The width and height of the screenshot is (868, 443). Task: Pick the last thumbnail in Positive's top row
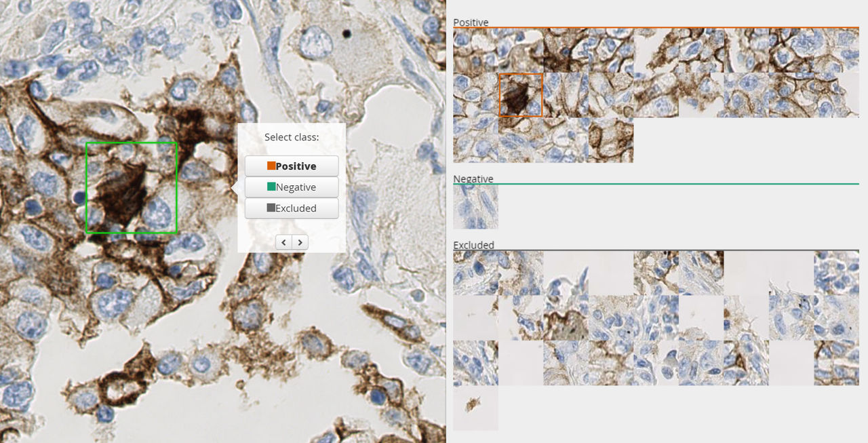point(836,50)
